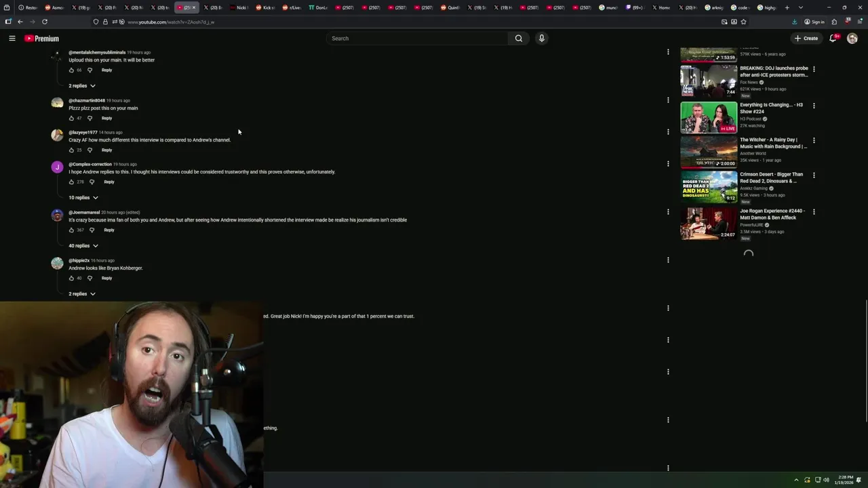Expand 10 replies under @Complex-correction
This screenshot has height=488, width=868.
(x=83, y=198)
